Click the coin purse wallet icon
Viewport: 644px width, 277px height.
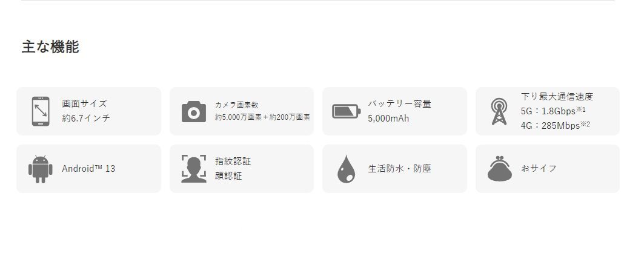pyautogui.click(x=499, y=168)
